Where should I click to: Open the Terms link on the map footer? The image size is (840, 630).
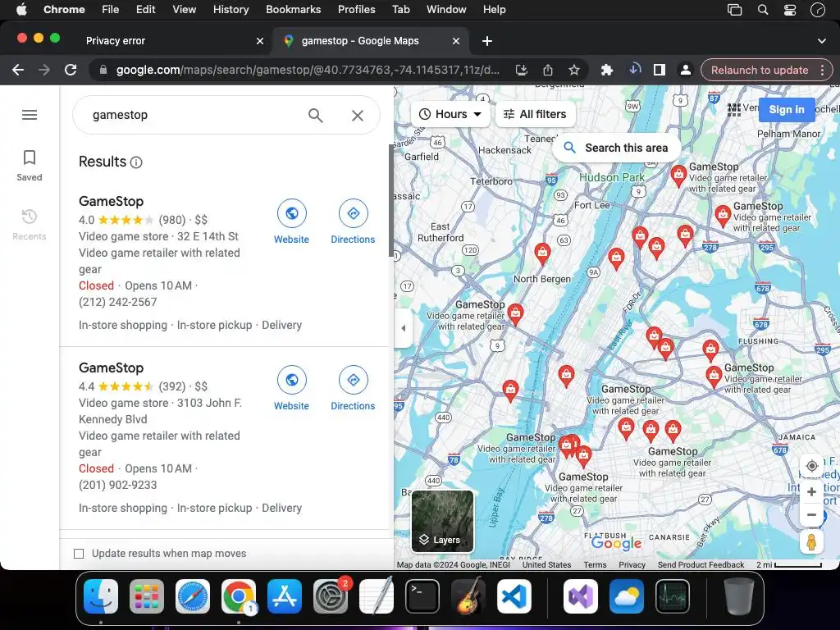coord(595,564)
